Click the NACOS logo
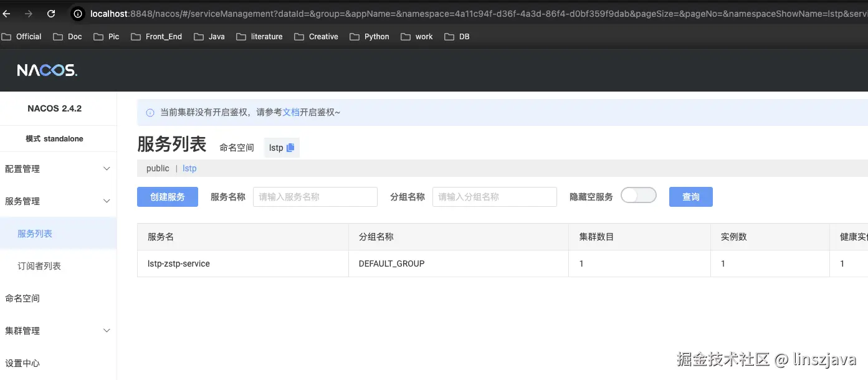 (47, 70)
